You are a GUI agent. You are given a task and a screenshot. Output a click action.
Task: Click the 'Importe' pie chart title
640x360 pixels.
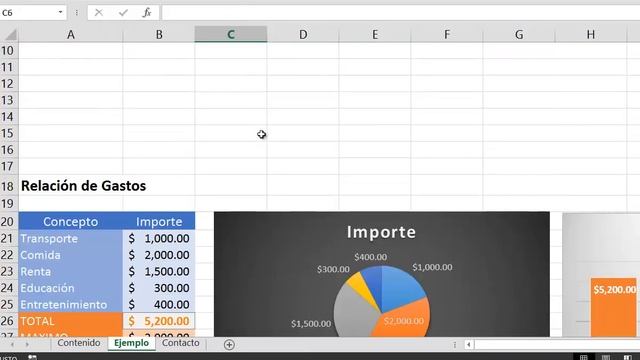click(381, 232)
